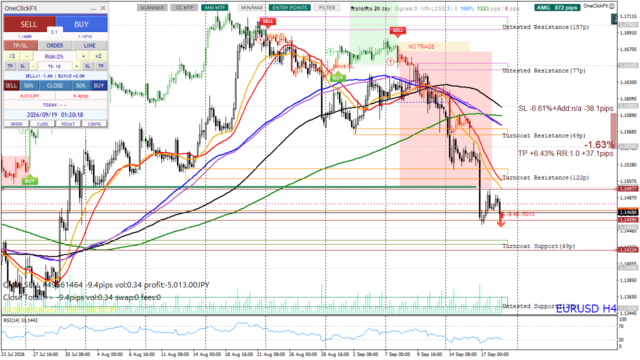
Task: Click the RSI(14) indicator label
Action: point(20,320)
